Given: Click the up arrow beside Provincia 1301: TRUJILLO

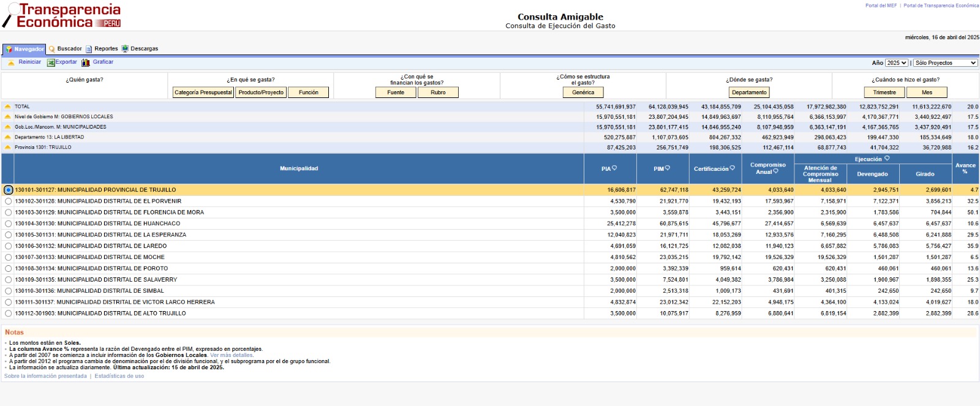Looking at the screenshot, I should [x=8, y=148].
